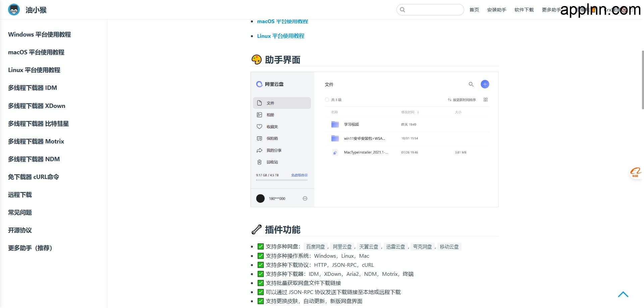Select the 文件 file icon in Aliyun sidebar
644x308 pixels.
[x=259, y=103]
